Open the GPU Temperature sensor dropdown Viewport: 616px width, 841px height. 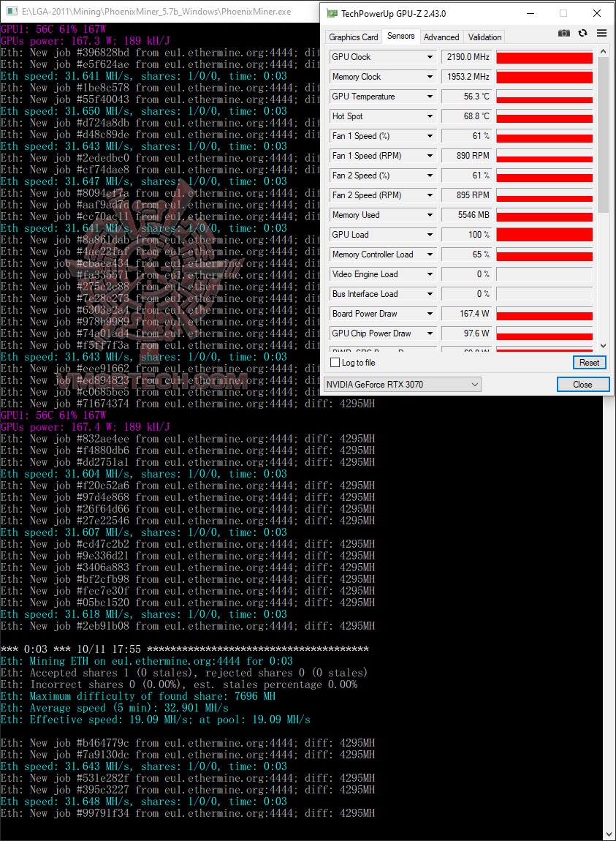[430, 97]
